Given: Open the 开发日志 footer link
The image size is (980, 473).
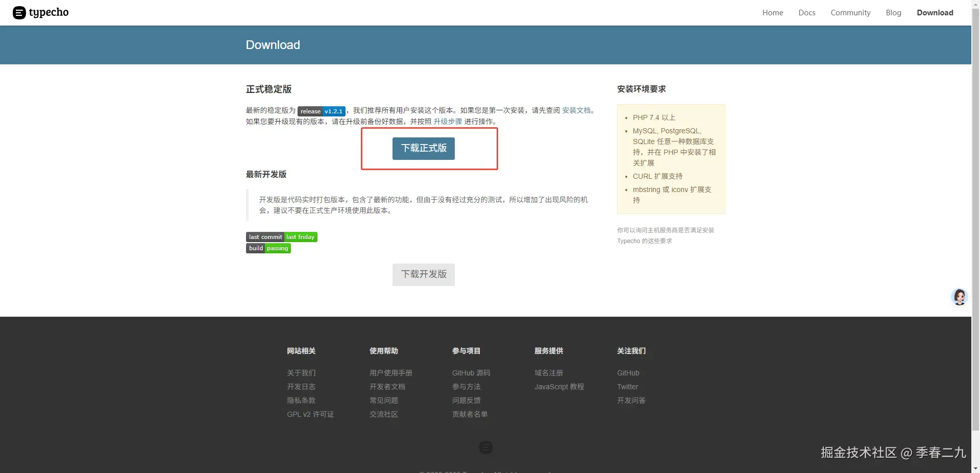Looking at the screenshot, I should point(301,387).
